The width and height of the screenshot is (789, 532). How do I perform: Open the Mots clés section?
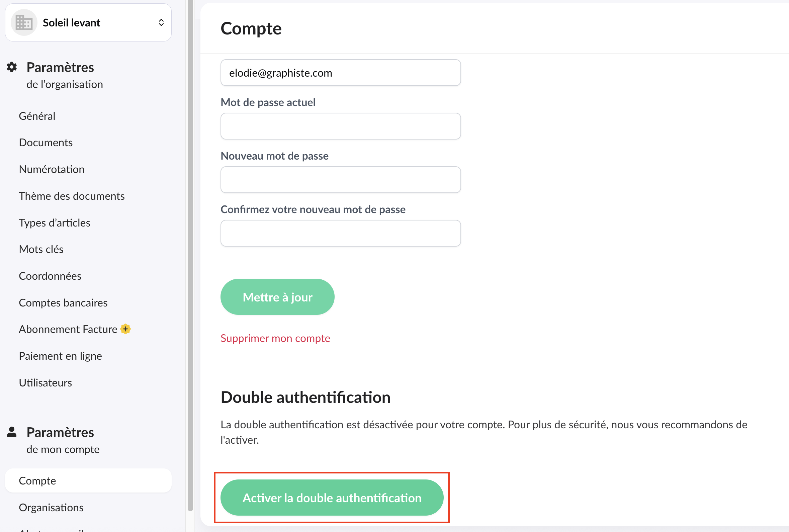tap(41, 249)
